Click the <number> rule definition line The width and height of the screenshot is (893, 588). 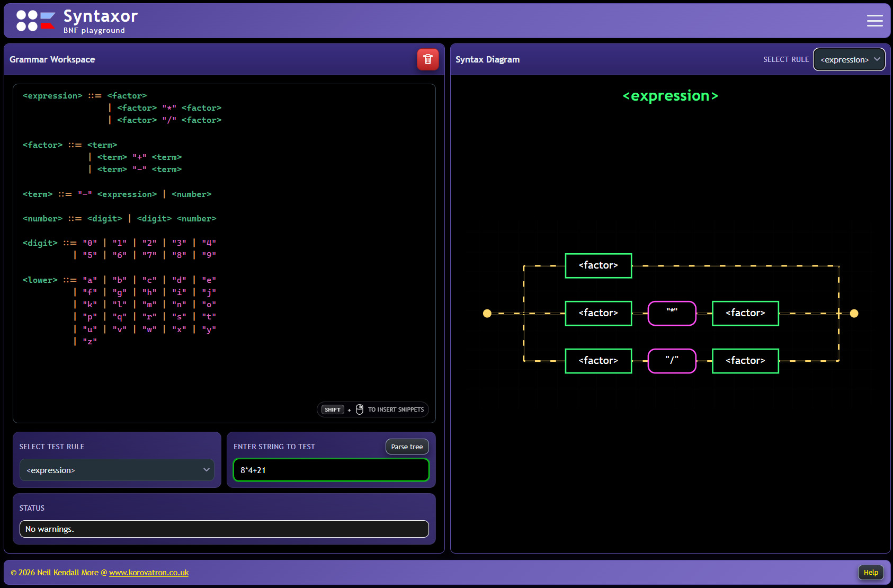coord(120,219)
